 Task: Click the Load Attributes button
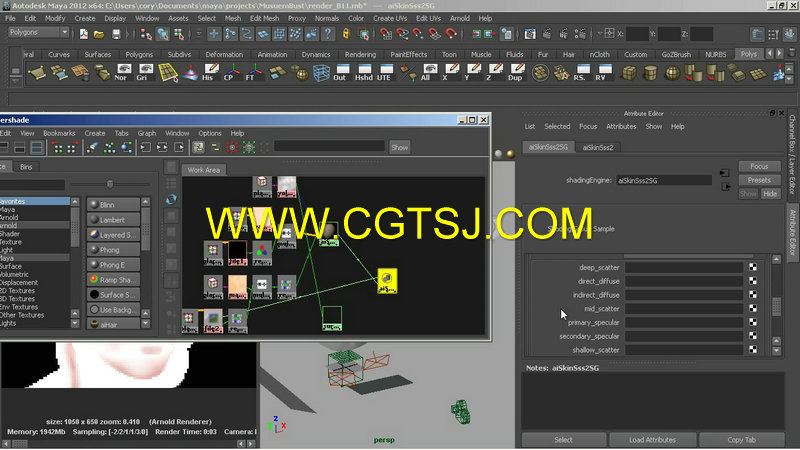[653, 440]
